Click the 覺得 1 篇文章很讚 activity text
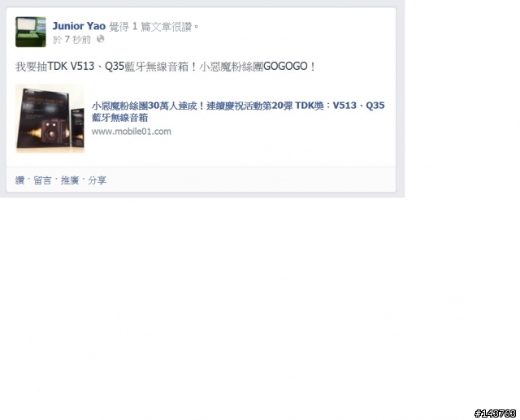Viewport: 520px width, 420px height. 154,26
